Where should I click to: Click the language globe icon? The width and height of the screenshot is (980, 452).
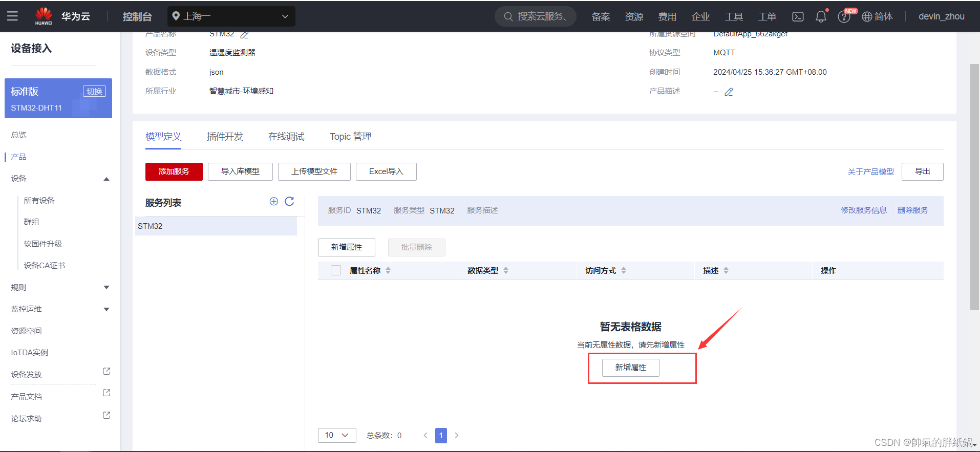[867, 17]
